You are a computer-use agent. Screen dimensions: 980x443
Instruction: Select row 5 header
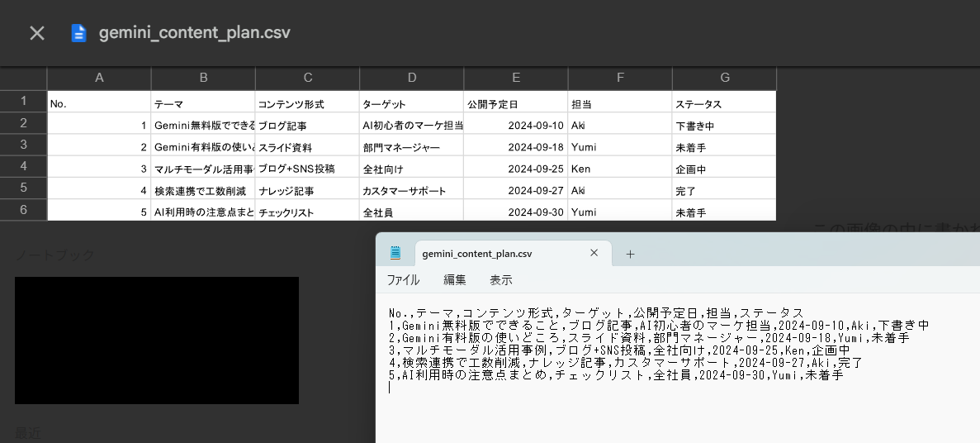pos(23,188)
